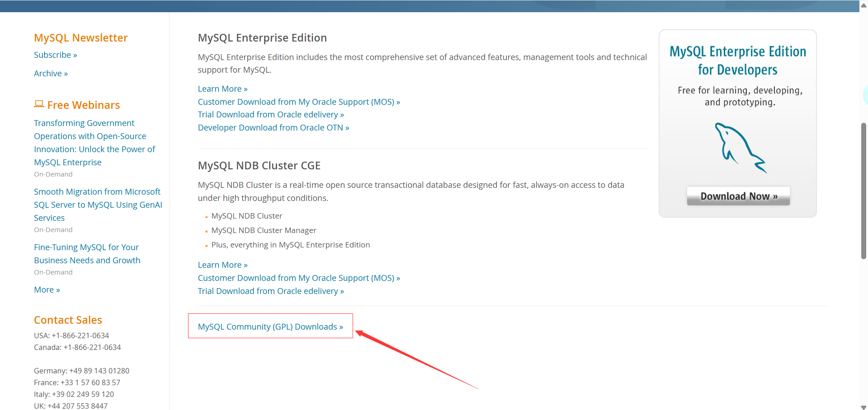Click the Italy: +39 02 249 59 120 number
This screenshot has height=410, width=868.
coord(74,394)
